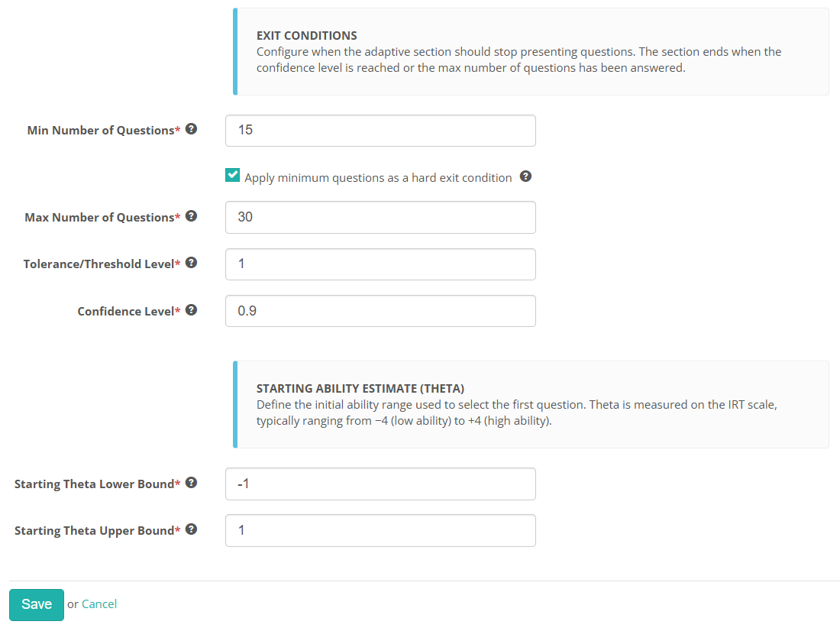Open help for Min Number of Questions

pyautogui.click(x=191, y=129)
